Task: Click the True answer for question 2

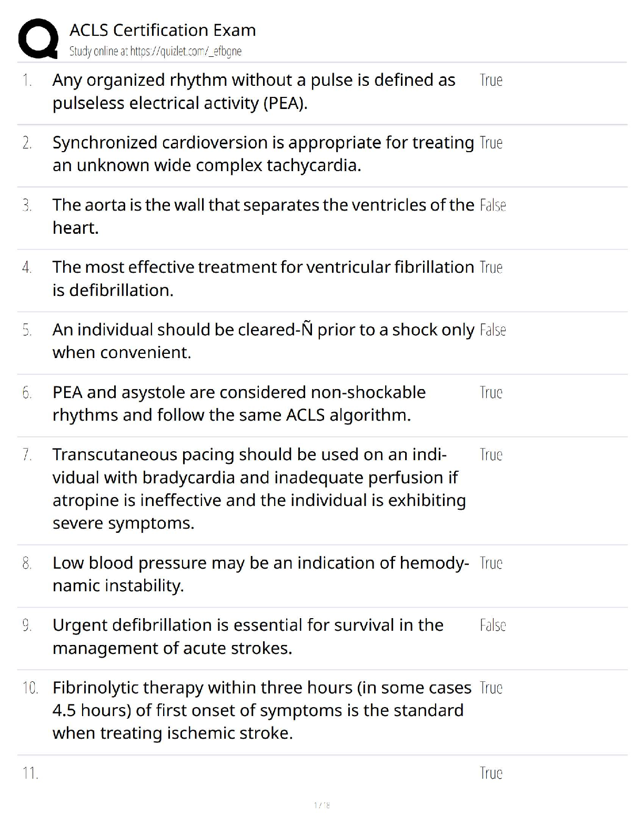Action: coord(491,143)
